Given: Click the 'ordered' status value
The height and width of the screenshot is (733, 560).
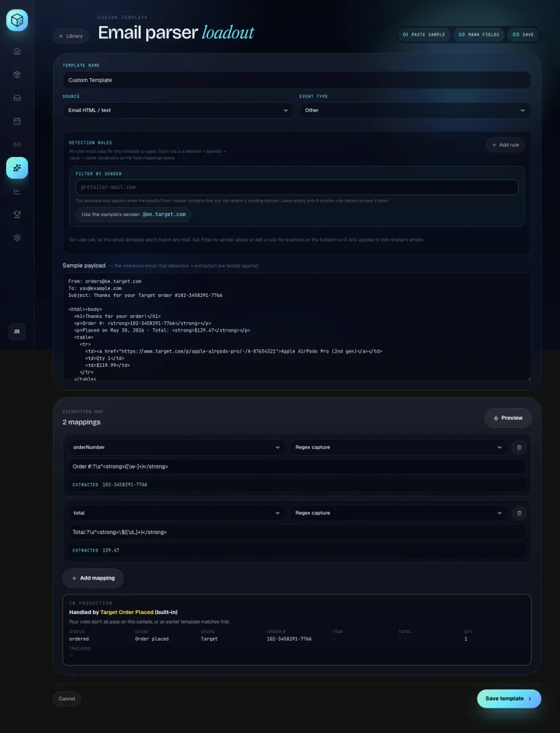Looking at the screenshot, I should pyautogui.click(x=79, y=639).
